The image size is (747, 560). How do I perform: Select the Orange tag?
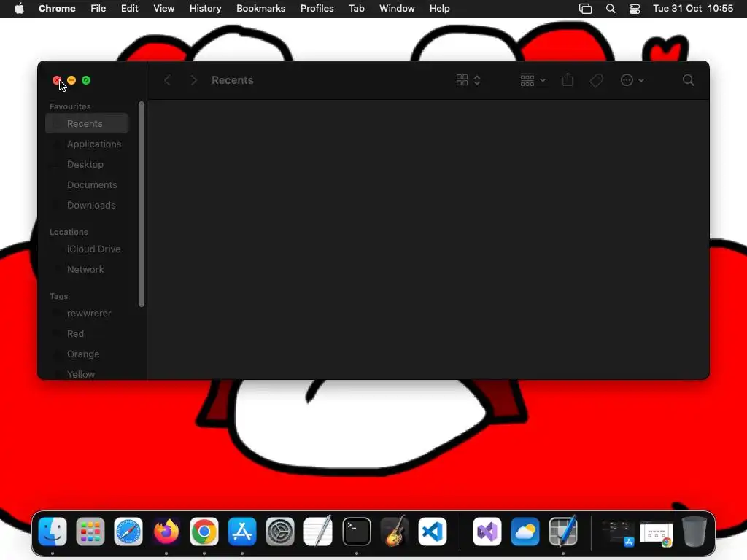87,354
